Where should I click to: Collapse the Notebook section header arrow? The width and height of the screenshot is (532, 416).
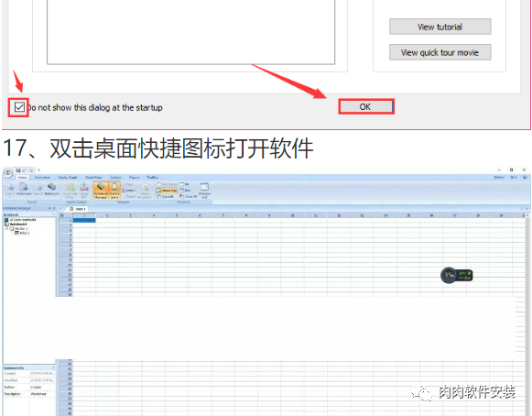53,214
